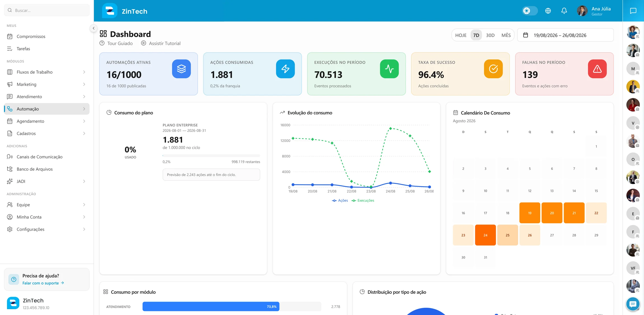Click the Tarefas list icon
The image size is (644, 315).
pos(10,49)
